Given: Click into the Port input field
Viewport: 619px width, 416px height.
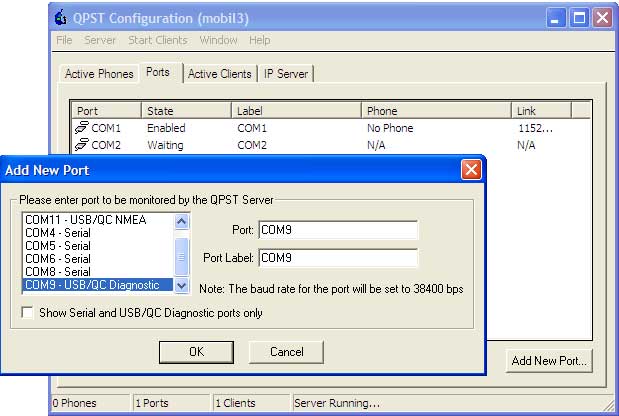Looking at the screenshot, I should click(338, 230).
